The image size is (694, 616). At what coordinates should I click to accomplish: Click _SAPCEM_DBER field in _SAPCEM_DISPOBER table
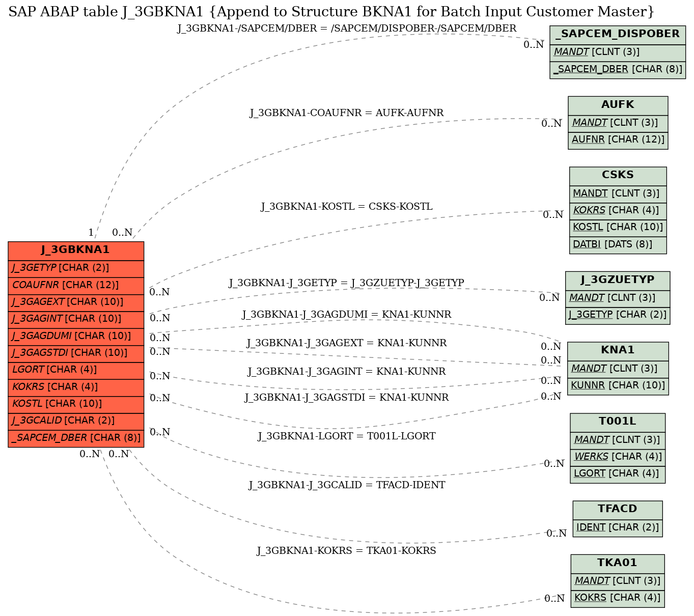618,70
